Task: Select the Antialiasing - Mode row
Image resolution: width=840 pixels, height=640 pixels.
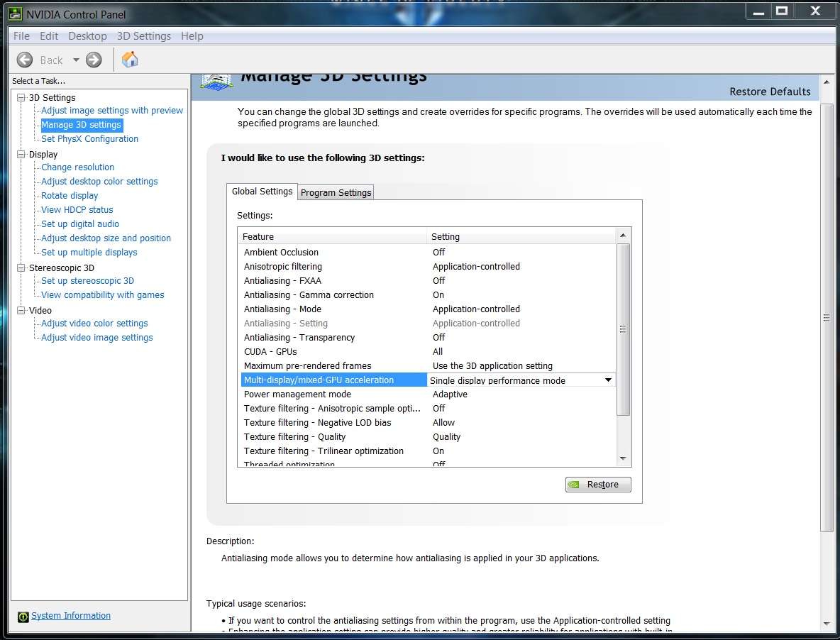Action: tap(428, 309)
